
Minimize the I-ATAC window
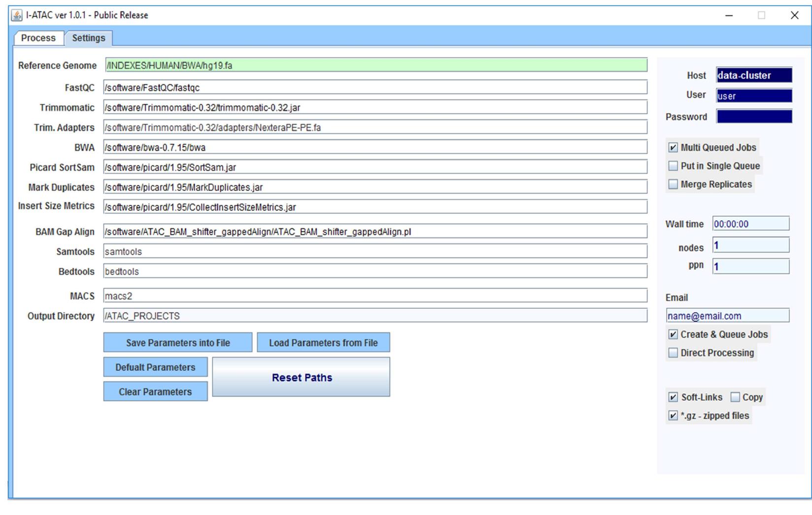(x=729, y=15)
